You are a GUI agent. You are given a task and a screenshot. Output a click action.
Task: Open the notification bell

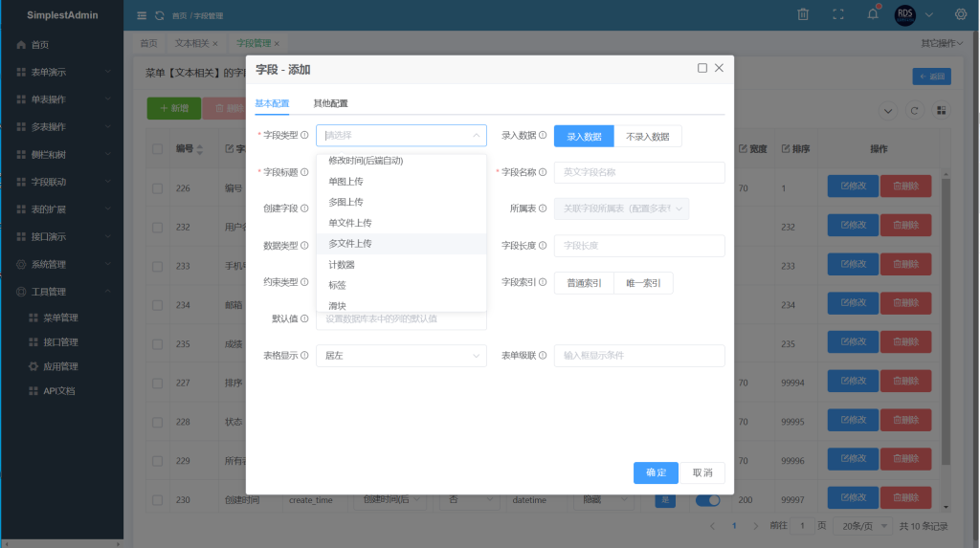coord(872,14)
